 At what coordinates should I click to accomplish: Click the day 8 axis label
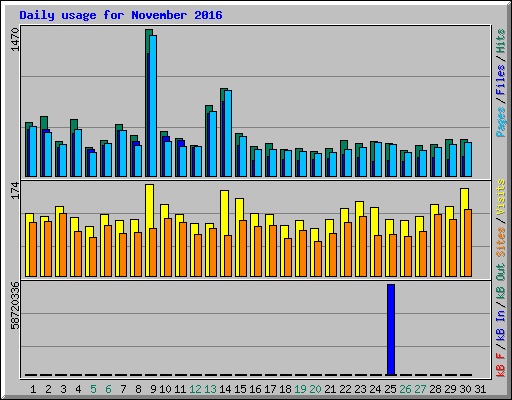tap(138, 389)
